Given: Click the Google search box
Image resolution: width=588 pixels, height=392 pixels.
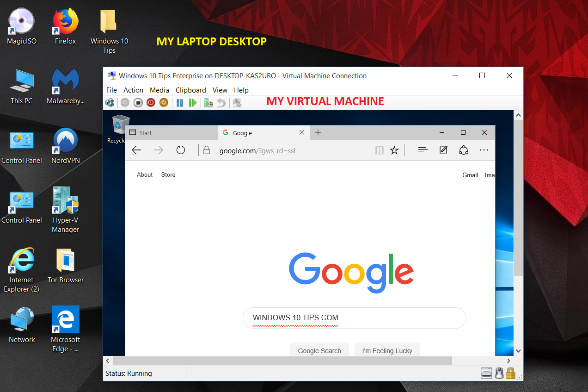Looking at the screenshot, I should (355, 318).
